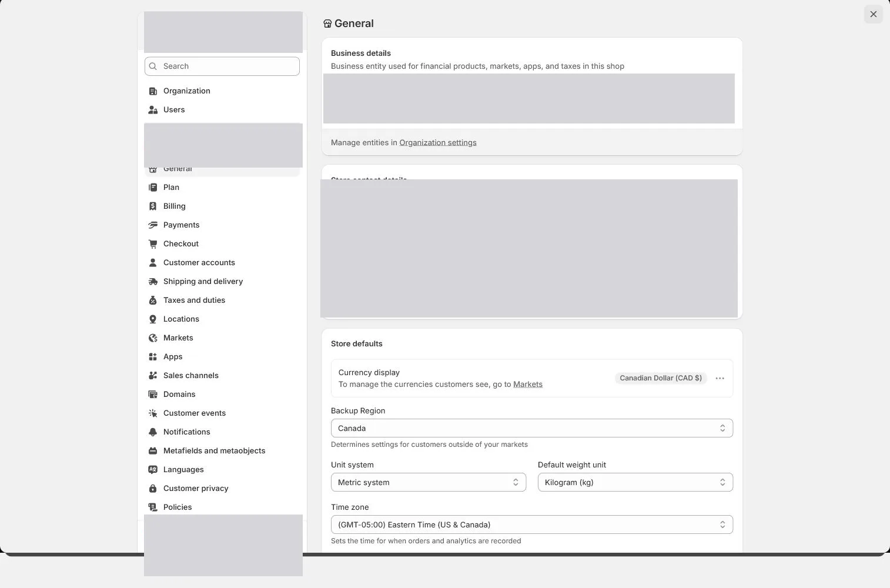Open Sales channels settings

[222, 376]
